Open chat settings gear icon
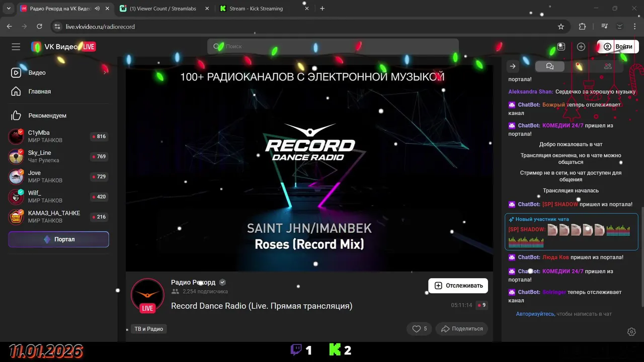The height and width of the screenshot is (362, 644). [631, 332]
